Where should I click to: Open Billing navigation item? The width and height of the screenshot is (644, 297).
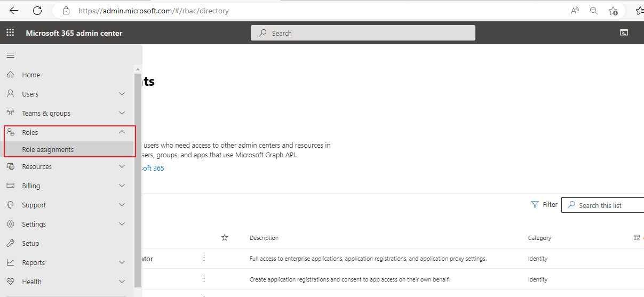[x=67, y=186]
